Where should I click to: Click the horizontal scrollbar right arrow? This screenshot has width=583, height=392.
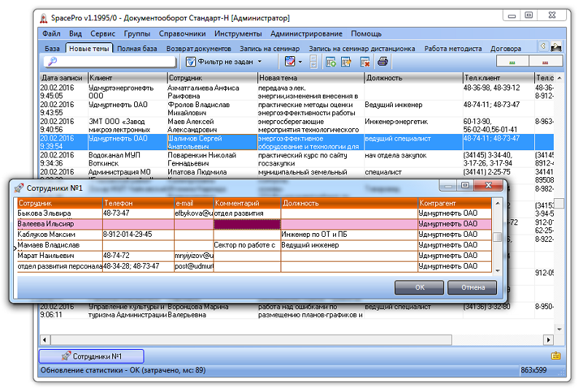pyautogui.click(x=548, y=340)
